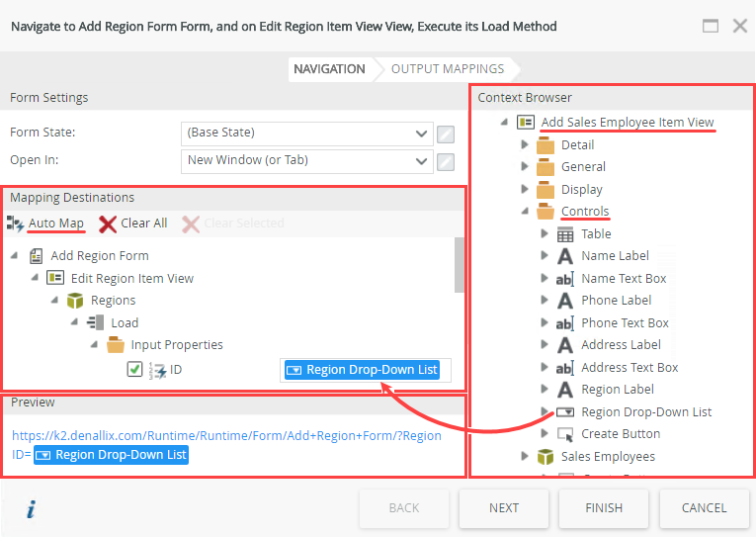
Task: Toggle the checkbox beside Open In
Action: [x=446, y=161]
